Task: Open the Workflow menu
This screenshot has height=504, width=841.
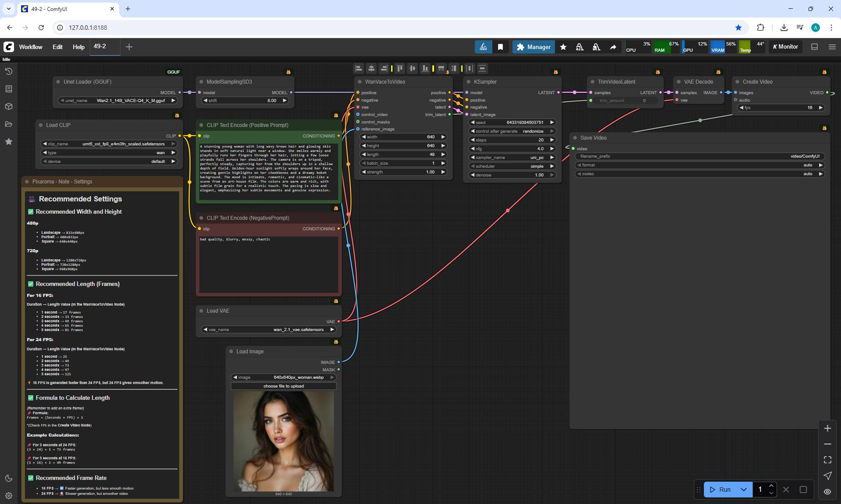Action: point(31,47)
